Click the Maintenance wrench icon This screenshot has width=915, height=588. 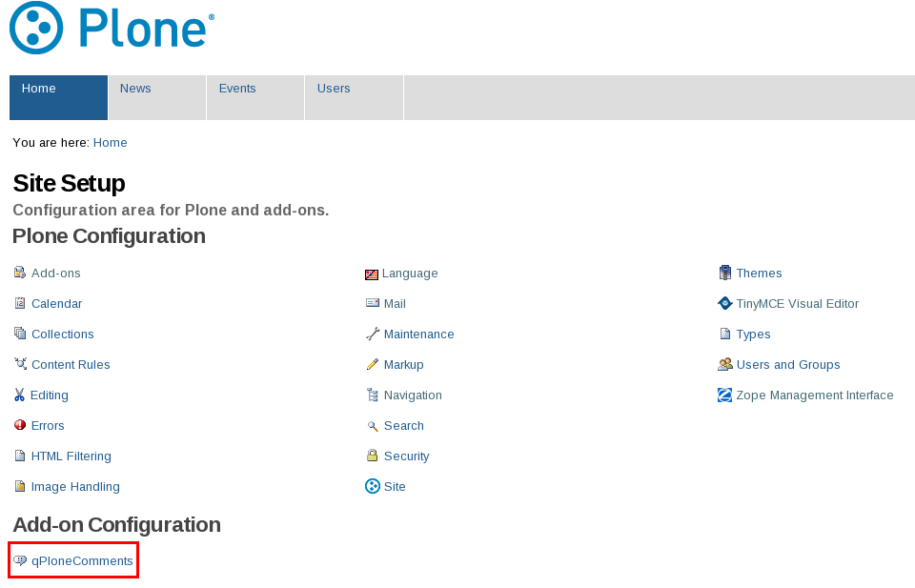(x=373, y=335)
